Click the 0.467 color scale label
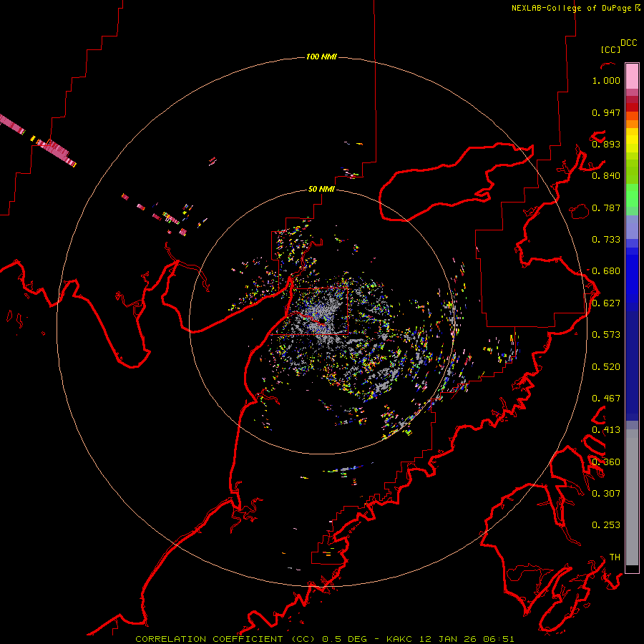The image size is (644, 644). (x=606, y=399)
